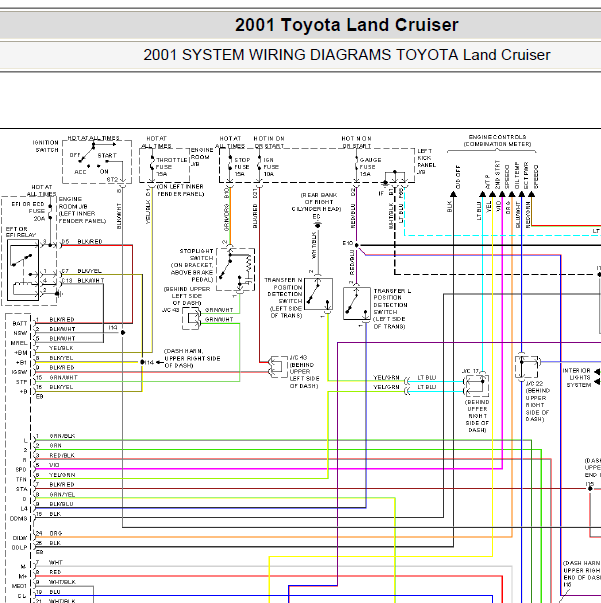
Task: Click the "J/C 17" connector label
Action: 470,371
